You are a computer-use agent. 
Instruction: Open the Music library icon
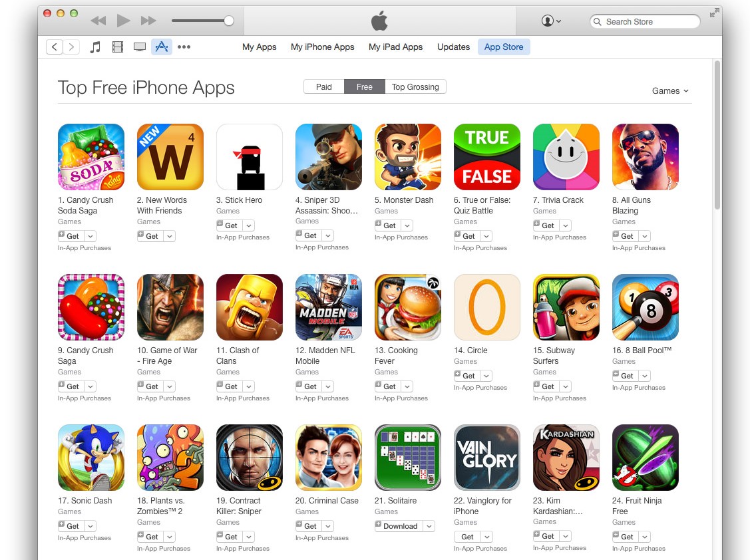(x=96, y=47)
